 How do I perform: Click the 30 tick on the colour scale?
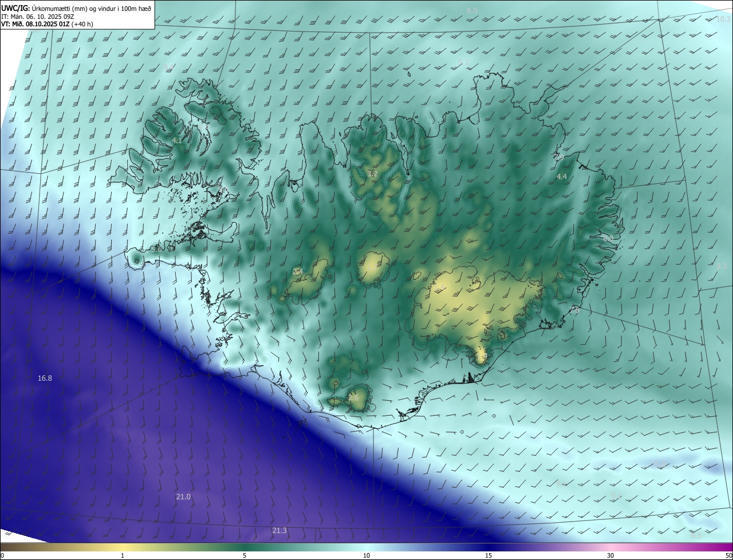[x=610, y=555]
